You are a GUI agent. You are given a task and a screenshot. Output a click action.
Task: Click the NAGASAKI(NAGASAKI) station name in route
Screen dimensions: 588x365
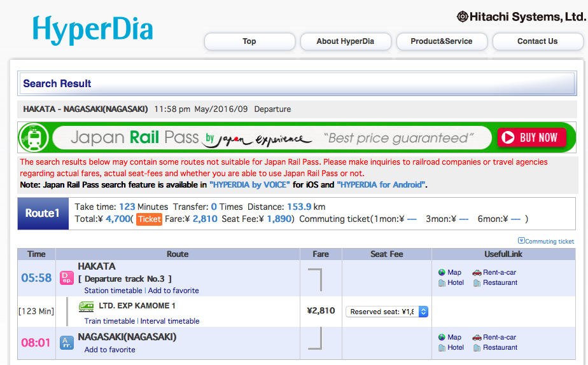(127, 337)
